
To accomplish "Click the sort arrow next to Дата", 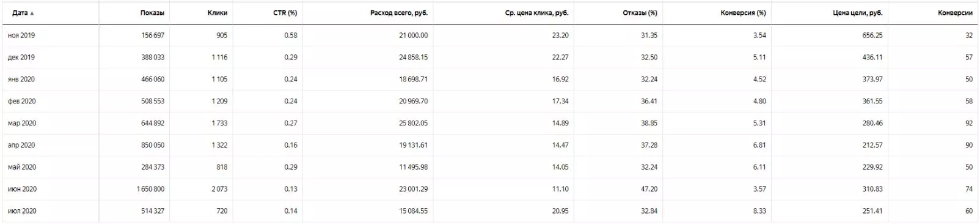I will point(32,13).
